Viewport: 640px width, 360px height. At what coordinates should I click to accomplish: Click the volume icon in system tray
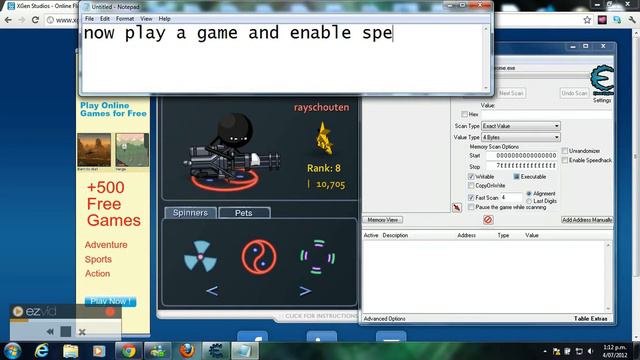[590, 351]
